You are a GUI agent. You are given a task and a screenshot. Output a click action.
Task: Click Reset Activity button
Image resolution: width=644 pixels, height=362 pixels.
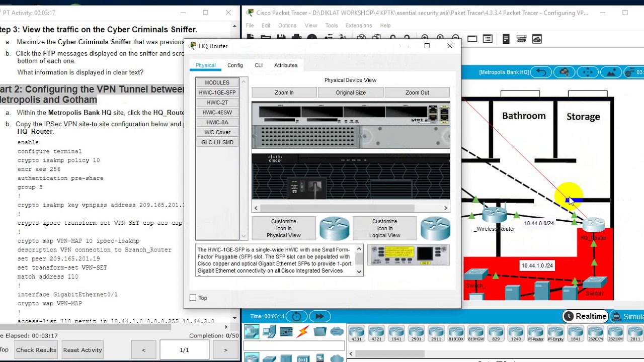point(83,350)
